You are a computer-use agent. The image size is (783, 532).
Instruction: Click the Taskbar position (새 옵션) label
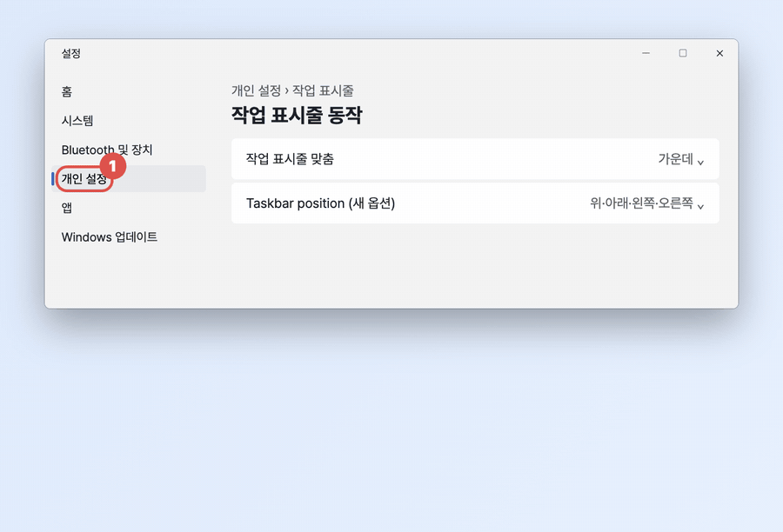click(x=320, y=203)
